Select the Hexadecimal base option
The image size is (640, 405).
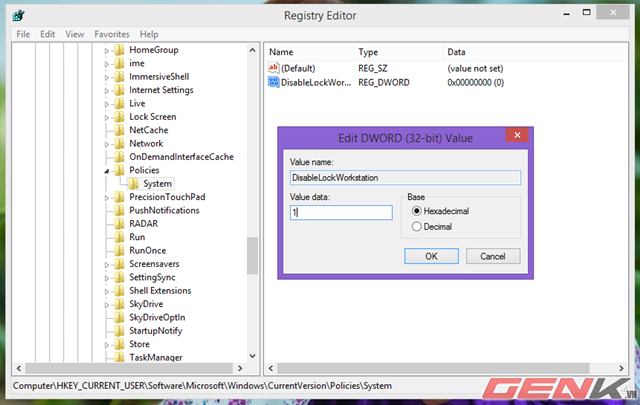tap(417, 211)
